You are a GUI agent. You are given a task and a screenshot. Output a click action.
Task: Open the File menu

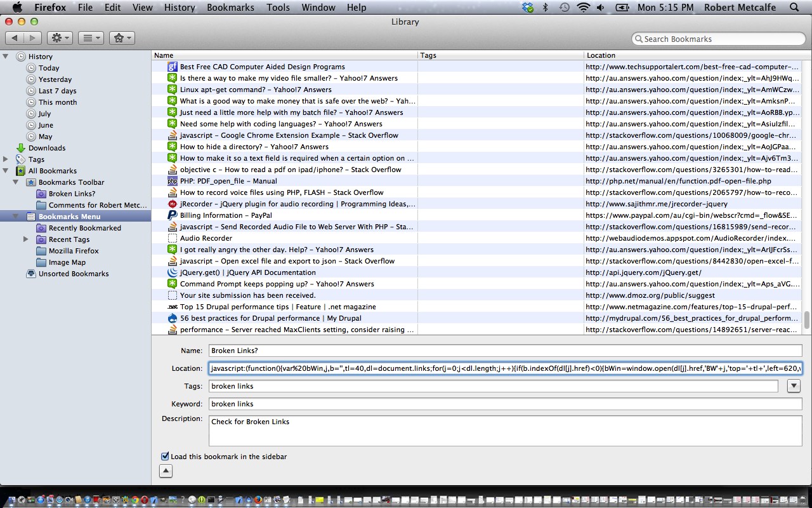85,8
